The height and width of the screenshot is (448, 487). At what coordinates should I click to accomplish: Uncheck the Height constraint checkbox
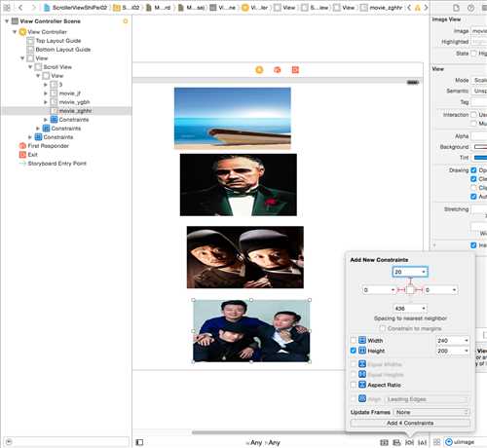coord(354,351)
